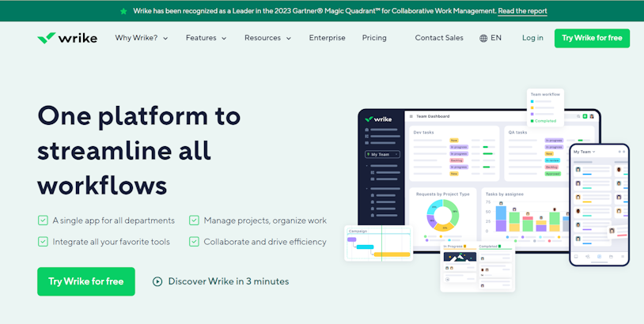Click the Requests by Project Type donut chart
Viewport: 644px width, 324px height.
pos(443,215)
